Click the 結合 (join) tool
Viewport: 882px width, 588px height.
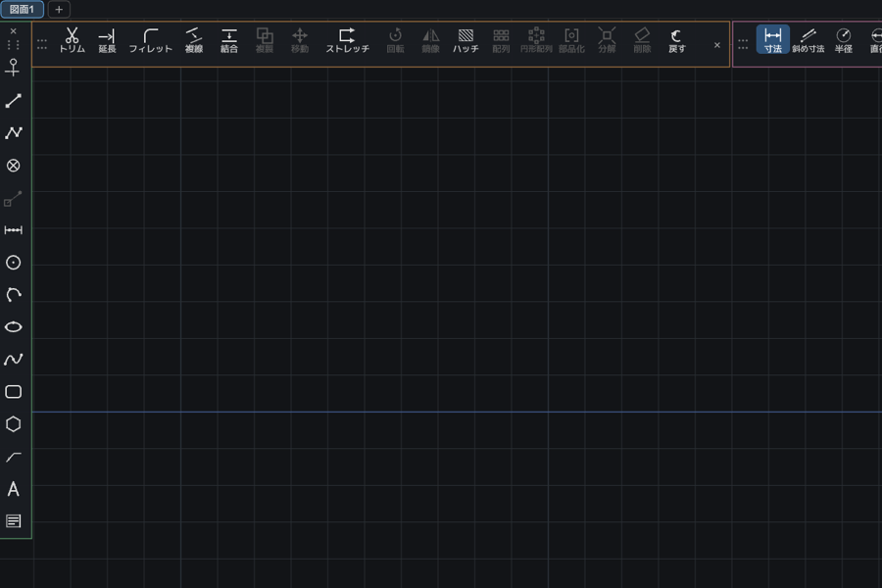pyautogui.click(x=229, y=40)
